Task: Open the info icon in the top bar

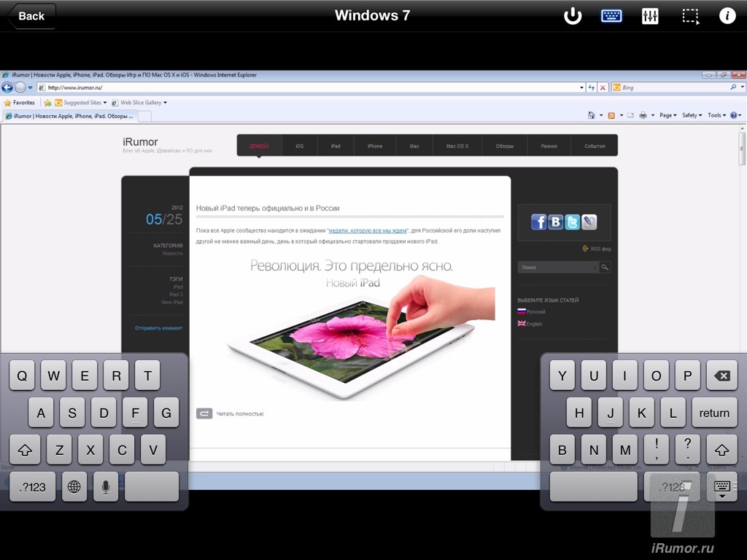Action: click(x=727, y=16)
